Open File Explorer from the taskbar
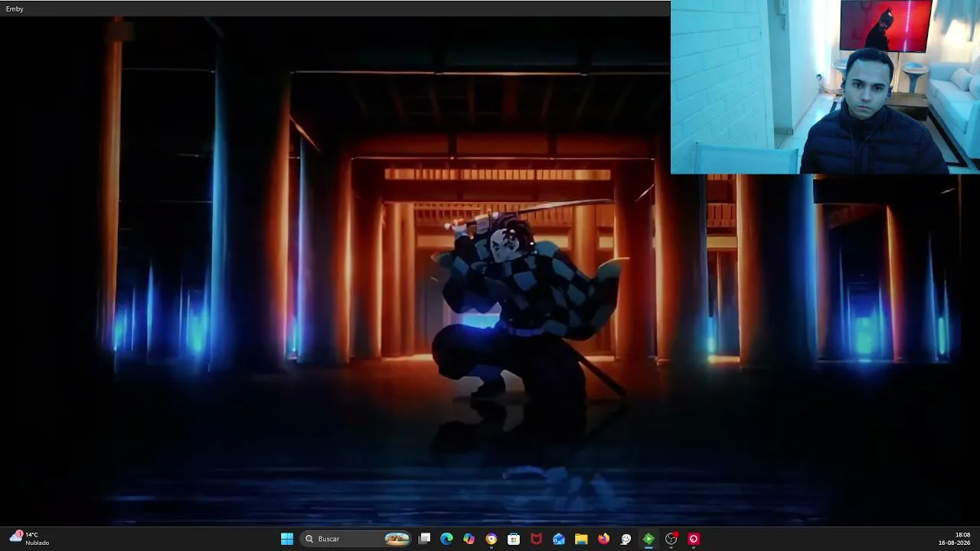Image resolution: width=980 pixels, height=551 pixels. (581, 539)
